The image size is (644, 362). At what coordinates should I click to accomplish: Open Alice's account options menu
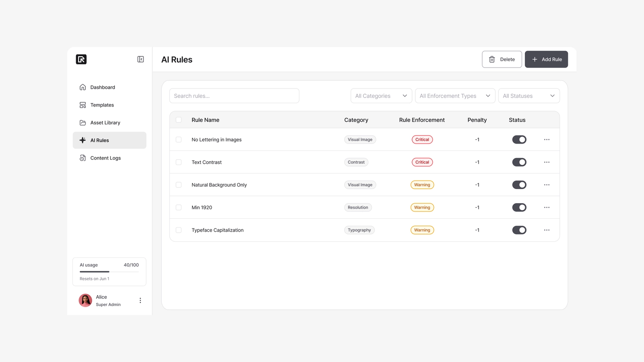point(140,300)
